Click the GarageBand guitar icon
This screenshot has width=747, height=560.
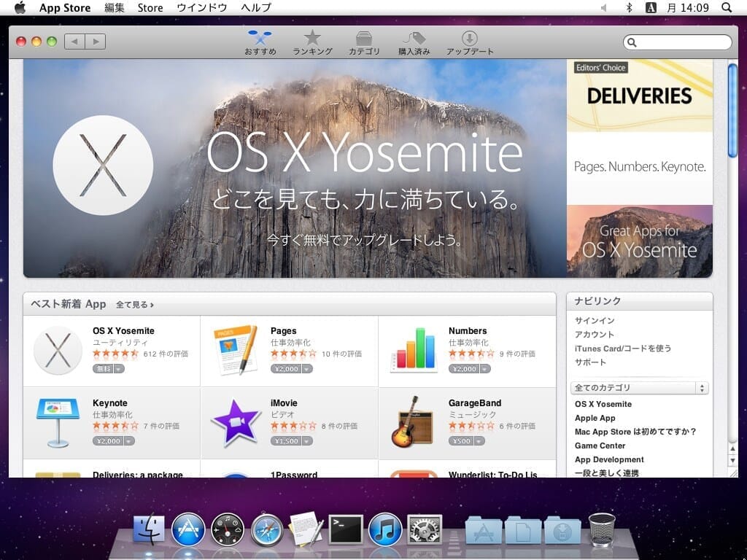coord(414,422)
